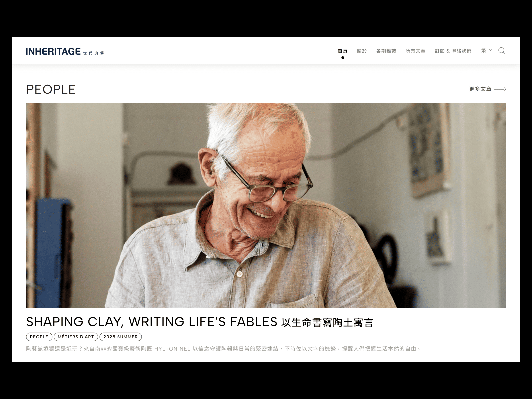The image size is (532, 399).
Task: Select the PEOPLE tag pill
Action: click(39, 337)
